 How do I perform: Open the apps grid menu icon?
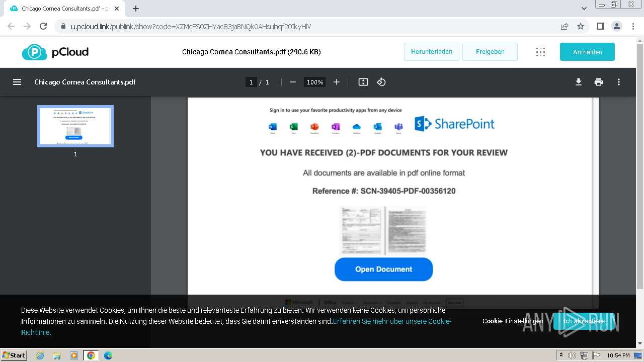[540, 52]
